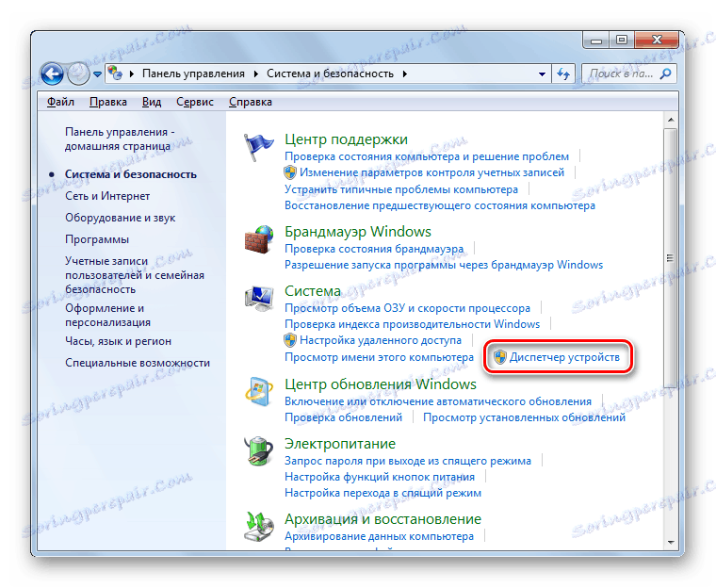Open Специальные возможности category
The width and height of the screenshot is (716, 588).
[138, 363]
